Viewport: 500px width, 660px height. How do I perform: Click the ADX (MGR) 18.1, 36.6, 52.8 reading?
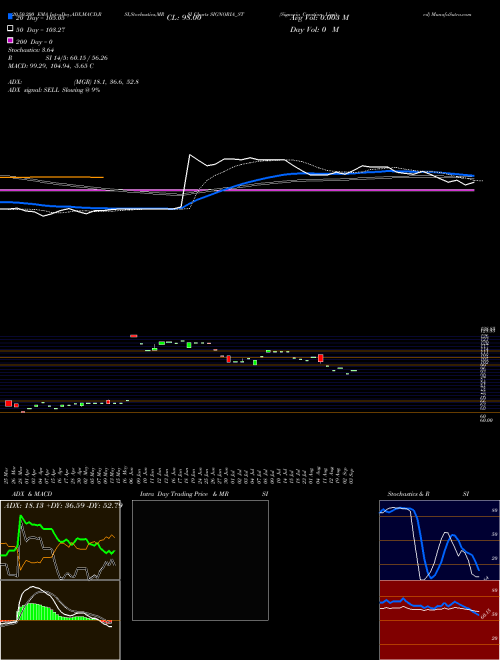(73, 82)
